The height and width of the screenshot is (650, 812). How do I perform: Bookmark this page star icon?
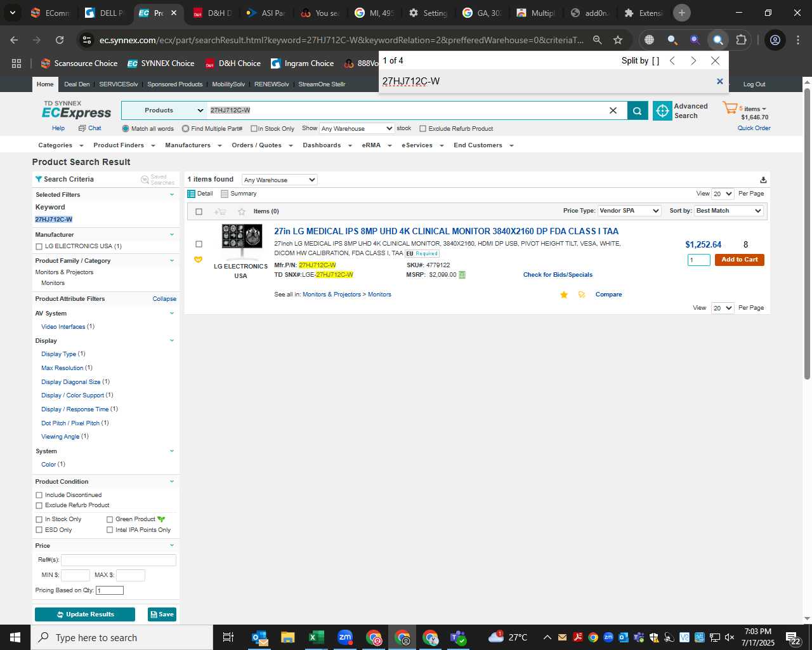coord(618,40)
